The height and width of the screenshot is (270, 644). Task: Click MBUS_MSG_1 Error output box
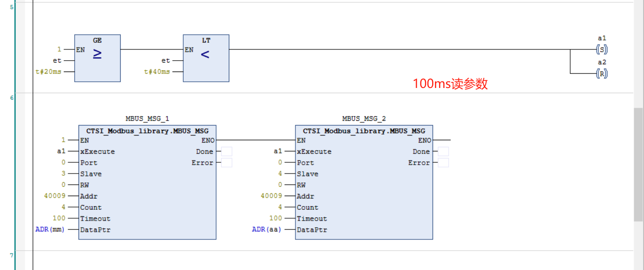(226, 163)
